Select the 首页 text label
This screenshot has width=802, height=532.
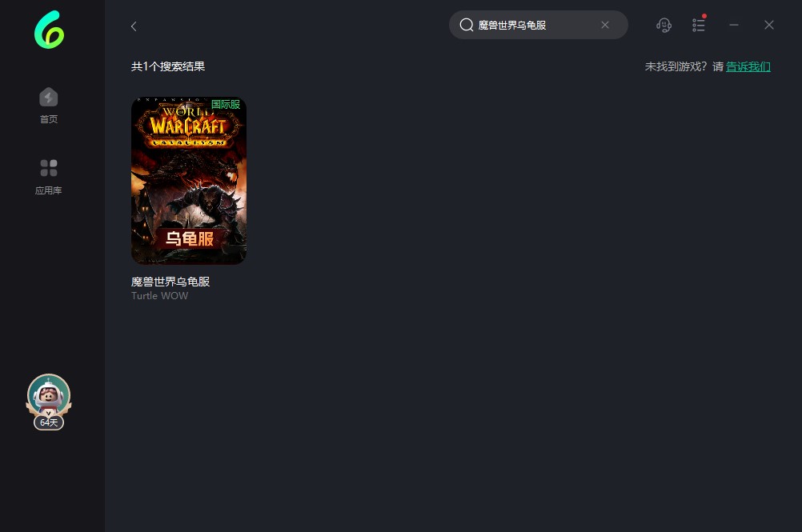pos(49,120)
